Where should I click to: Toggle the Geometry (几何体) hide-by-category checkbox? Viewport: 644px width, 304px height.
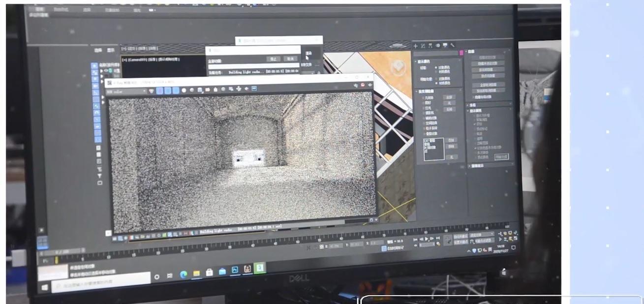pyautogui.click(x=423, y=98)
